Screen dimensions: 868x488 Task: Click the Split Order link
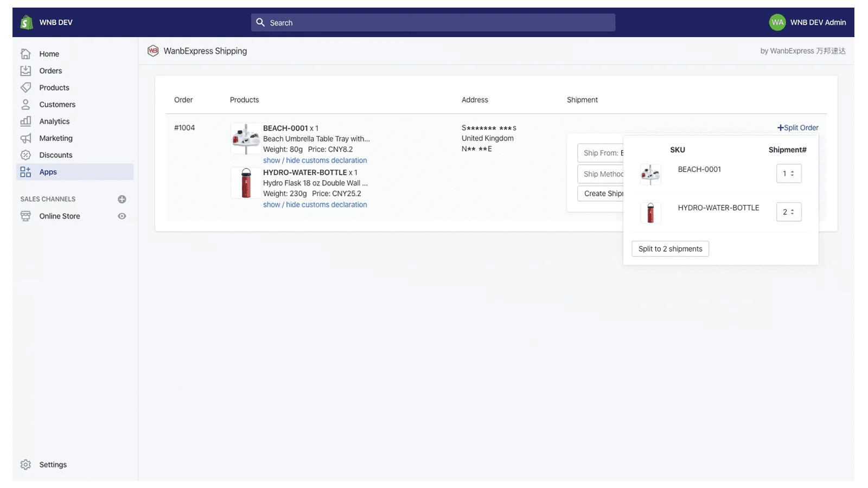tap(797, 128)
